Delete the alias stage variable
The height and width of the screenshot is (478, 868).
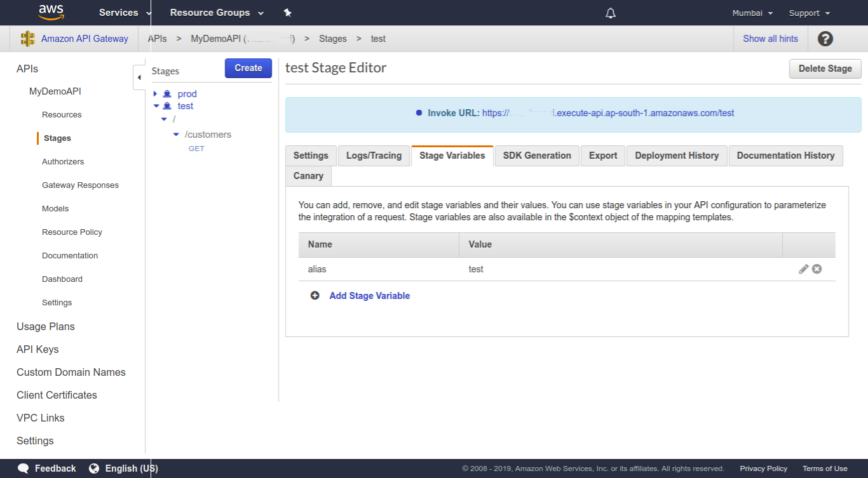coord(817,269)
